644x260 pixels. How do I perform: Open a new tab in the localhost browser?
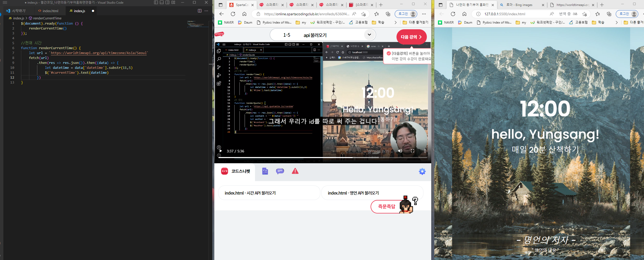(602, 5)
